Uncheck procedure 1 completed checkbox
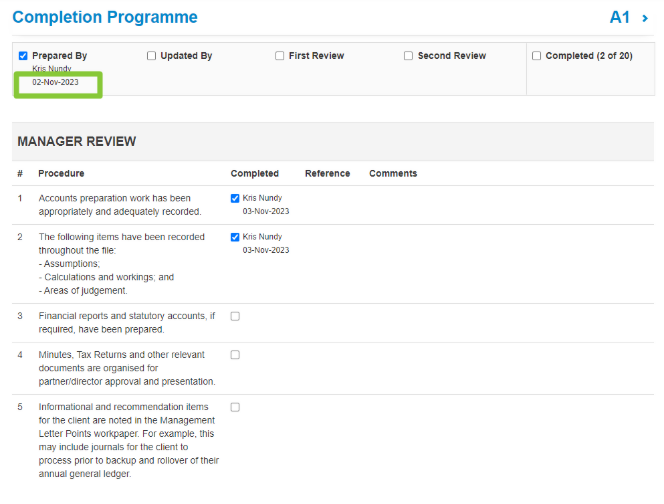Viewport: 664px width, 504px height. coord(235,199)
